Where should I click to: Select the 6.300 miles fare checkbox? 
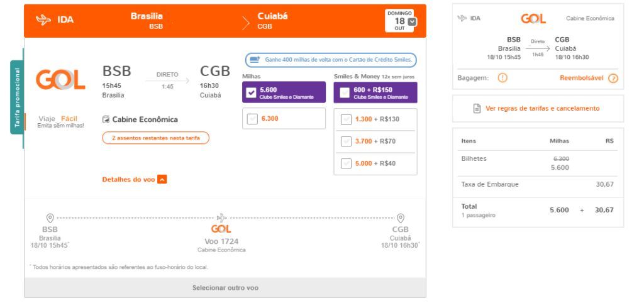[x=252, y=119]
